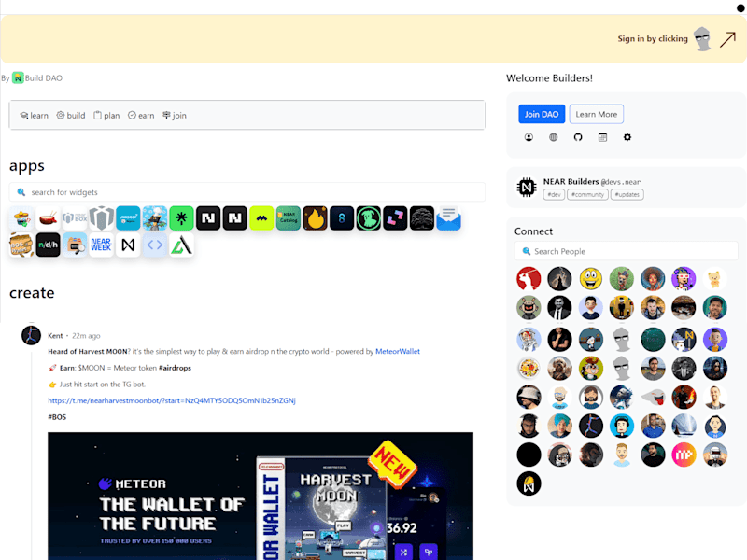Open the n/d/h app icon
The width and height of the screenshot is (747, 560).
click(49, 245)
